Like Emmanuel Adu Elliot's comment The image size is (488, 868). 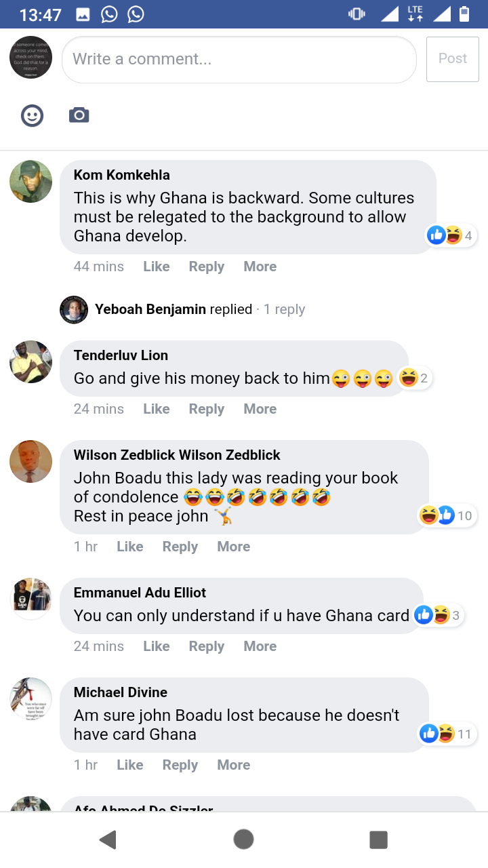[x=157, y=646]
